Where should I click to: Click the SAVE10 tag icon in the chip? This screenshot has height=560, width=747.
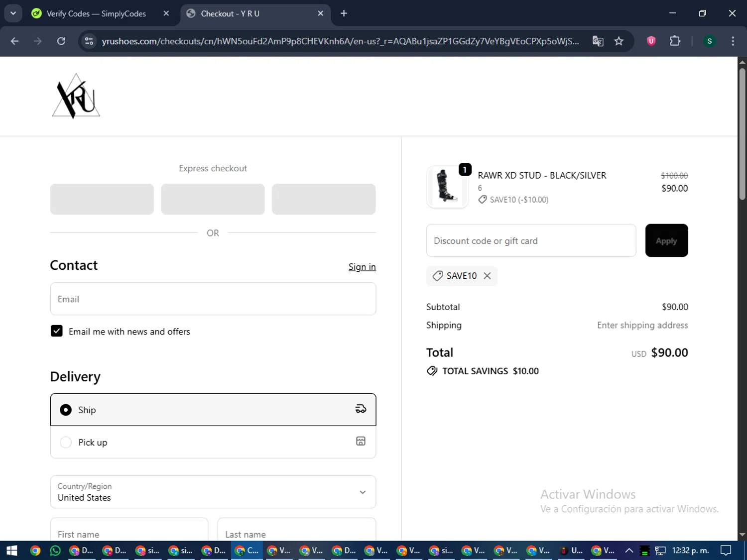click(438, 276)
